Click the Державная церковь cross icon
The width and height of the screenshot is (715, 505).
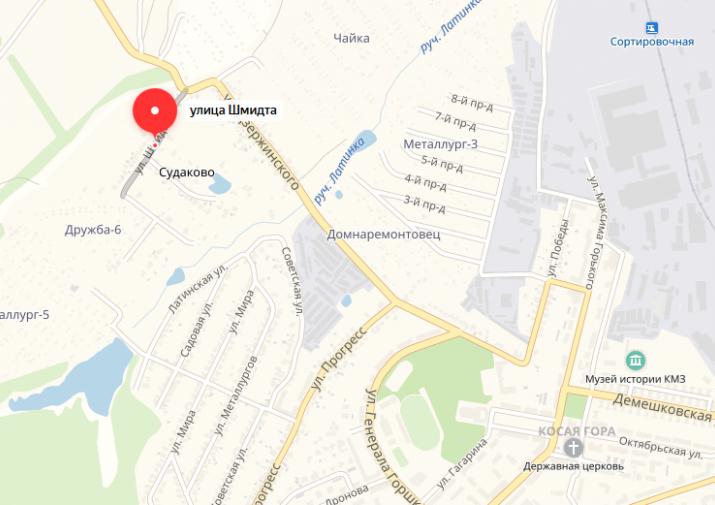[573, 448]
